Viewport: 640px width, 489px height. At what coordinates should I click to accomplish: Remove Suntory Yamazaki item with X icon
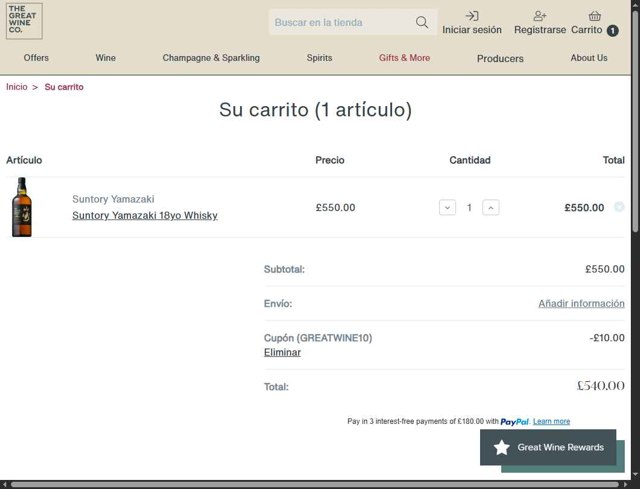619,207
